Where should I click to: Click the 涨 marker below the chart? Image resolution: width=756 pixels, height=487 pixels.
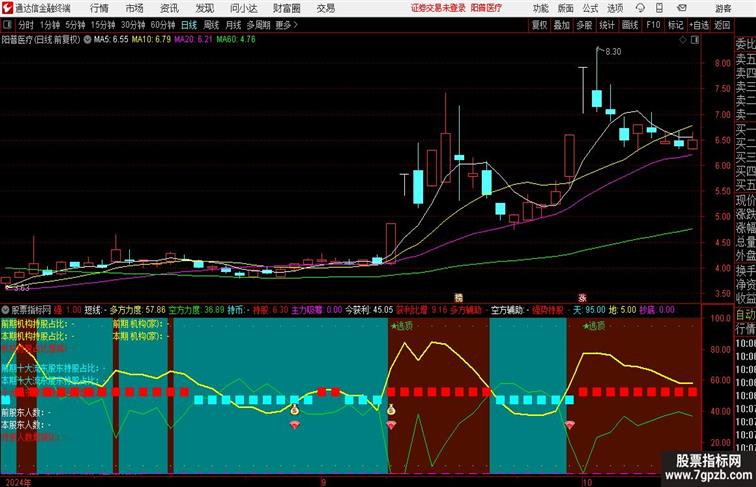(582, 298)
